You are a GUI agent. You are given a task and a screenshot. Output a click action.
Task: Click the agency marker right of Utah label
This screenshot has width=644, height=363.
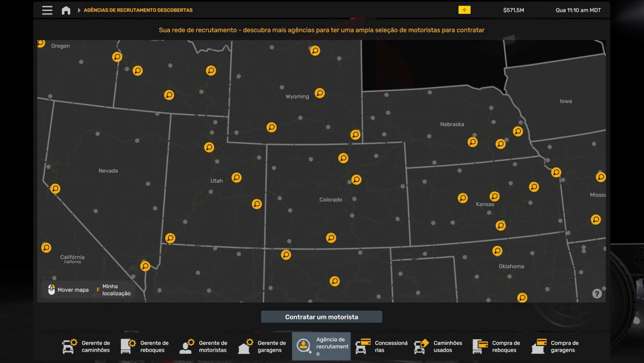coord(236,178)
